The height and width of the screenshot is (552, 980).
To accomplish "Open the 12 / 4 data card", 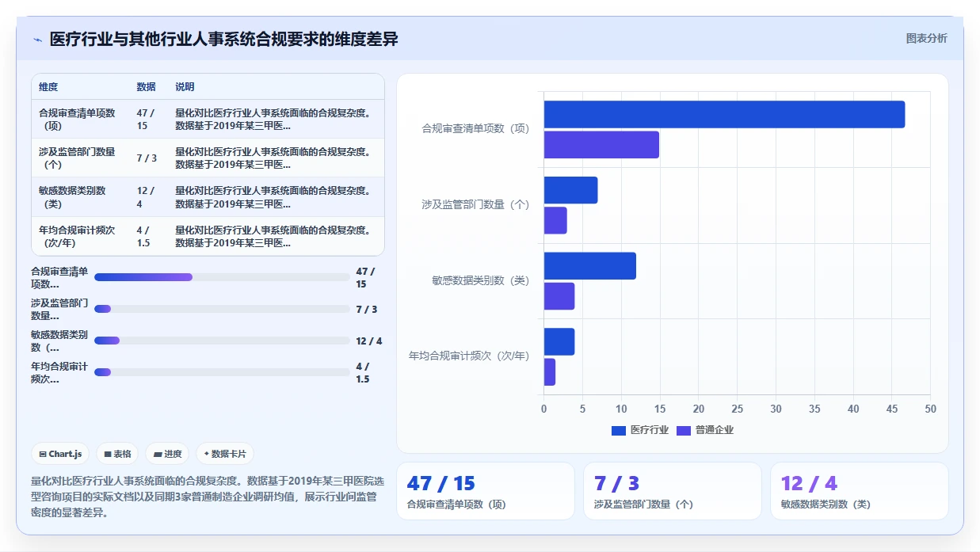I will coord(860,491).
